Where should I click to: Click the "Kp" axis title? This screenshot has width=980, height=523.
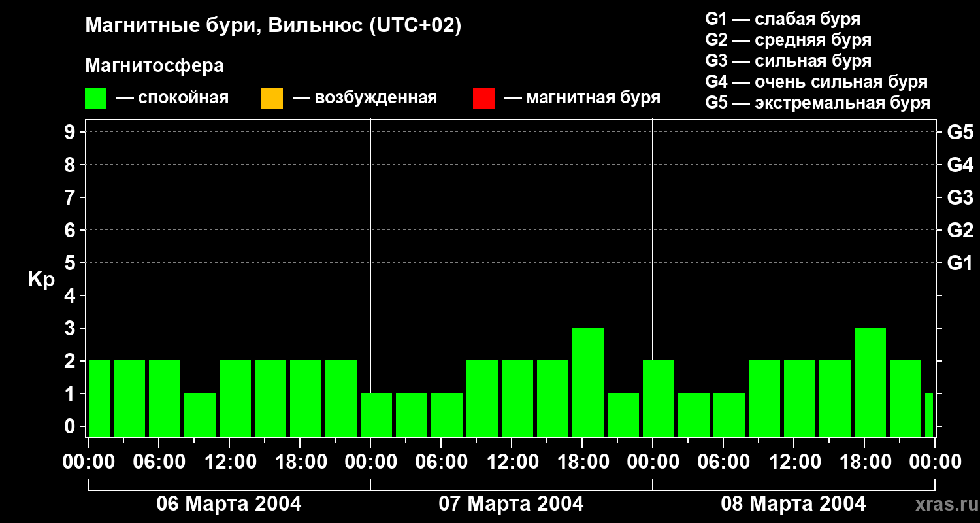(x=41, y=279)
